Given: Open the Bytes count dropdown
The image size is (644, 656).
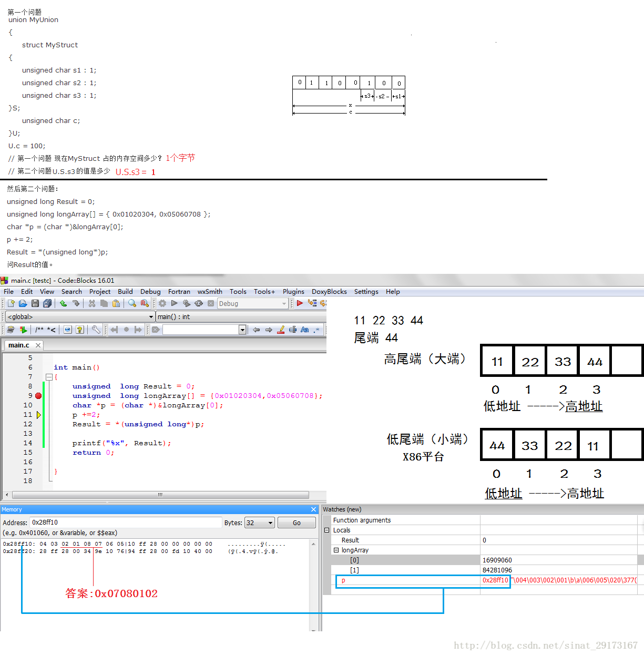Looking at the screenshot, I should pos(270,523).
